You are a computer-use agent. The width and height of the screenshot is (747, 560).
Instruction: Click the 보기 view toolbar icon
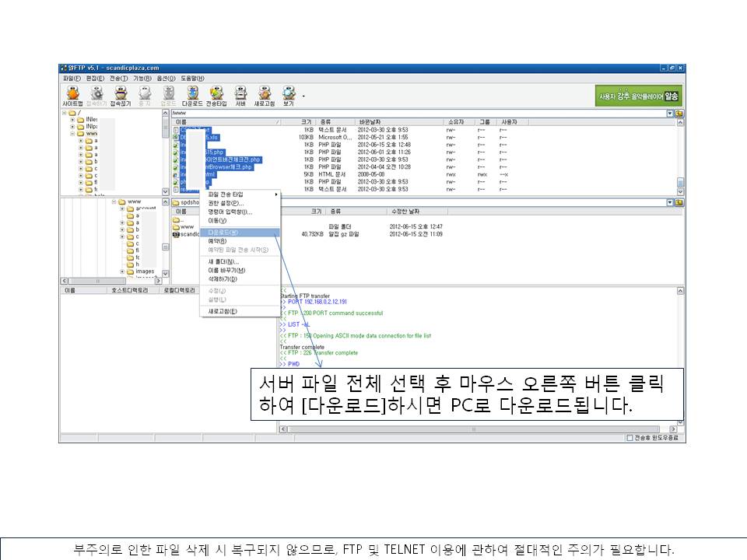(x=288, y=95)
